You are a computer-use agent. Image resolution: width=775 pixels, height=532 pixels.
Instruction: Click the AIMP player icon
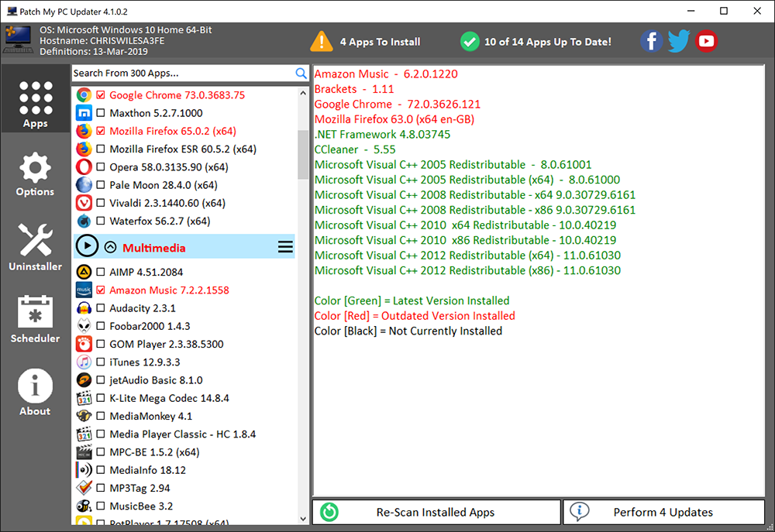pyautogui.click(x=84, y=272)
